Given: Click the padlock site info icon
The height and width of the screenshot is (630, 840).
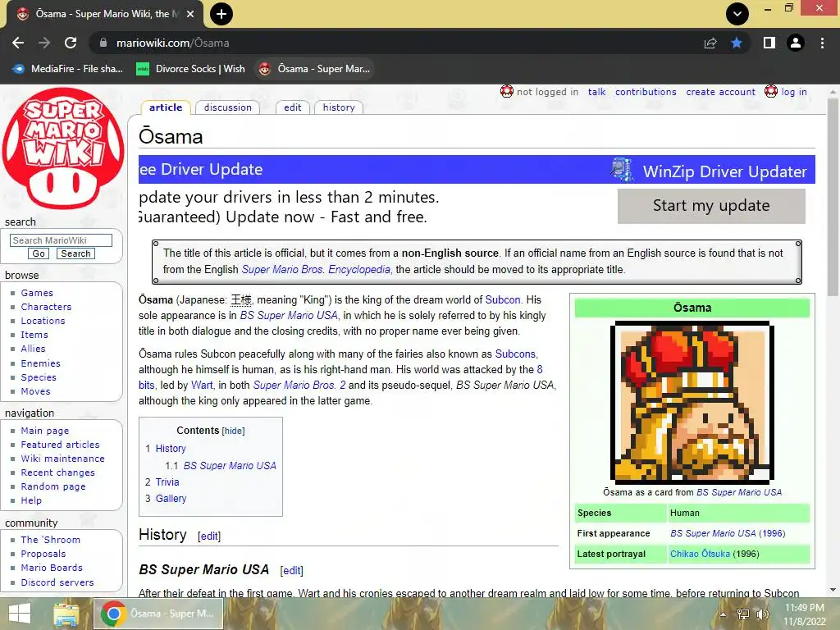Looking at the screenshot, I should click(103, 43).
